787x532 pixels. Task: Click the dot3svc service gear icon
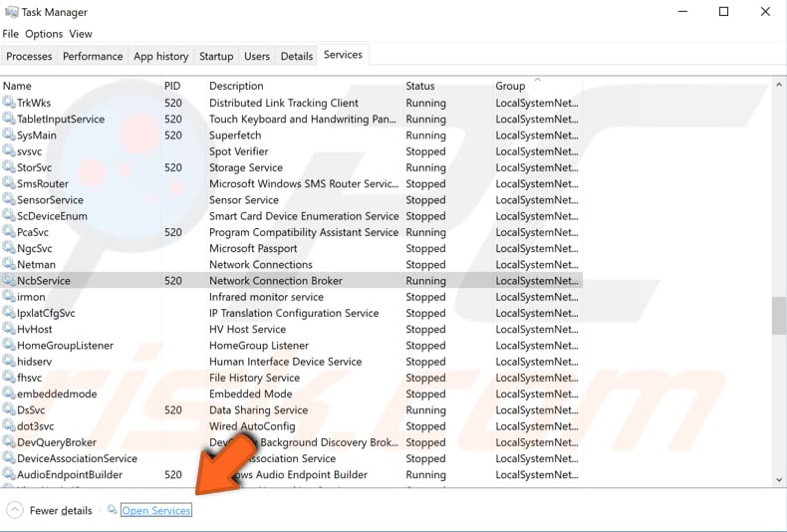9,425
